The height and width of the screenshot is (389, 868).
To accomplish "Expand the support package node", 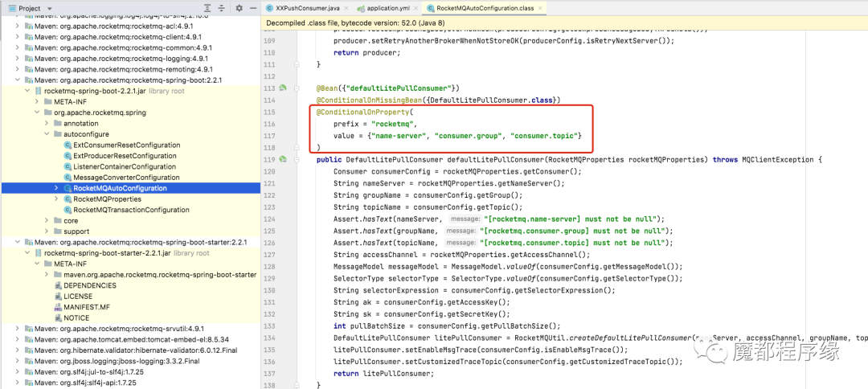I will tap(47, 231).
